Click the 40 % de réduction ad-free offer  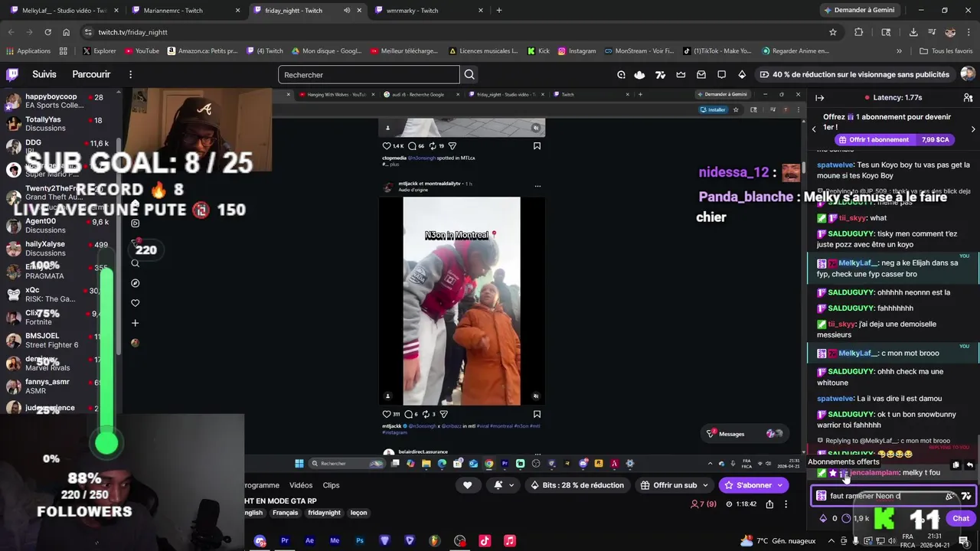click(854, 74)
